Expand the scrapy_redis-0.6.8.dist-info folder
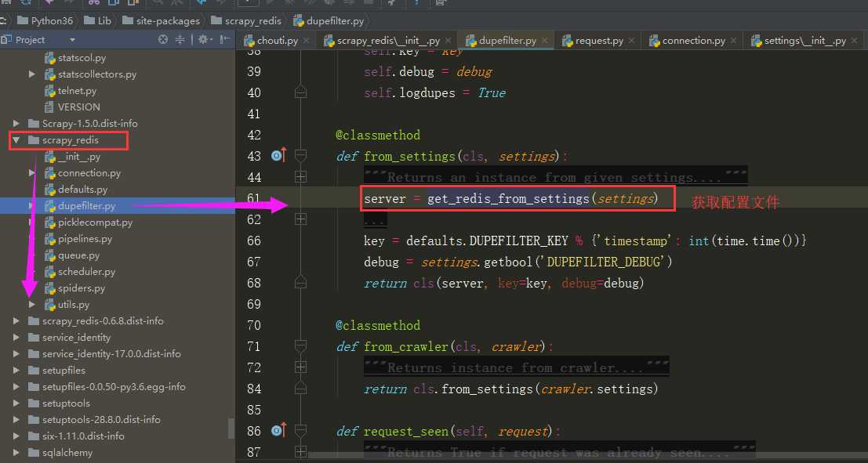The image size is (868, 463). [x=16, y=321]
